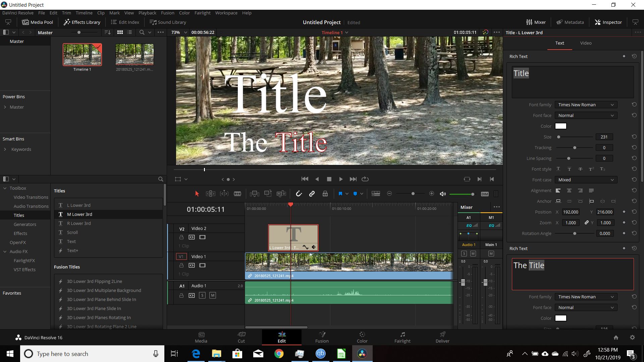Select Video Transitions in Toolbox
This screenshot has width=644, height=362.
point(31,197)
